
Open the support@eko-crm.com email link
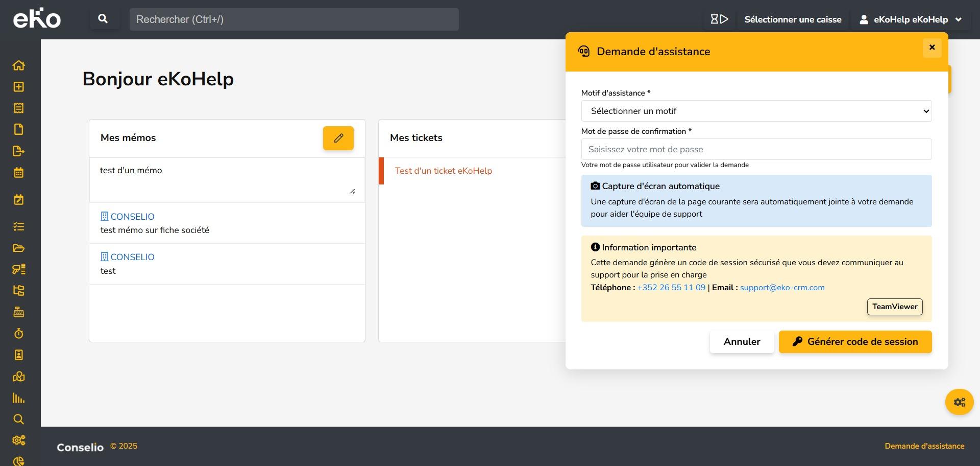click(782, 288)
